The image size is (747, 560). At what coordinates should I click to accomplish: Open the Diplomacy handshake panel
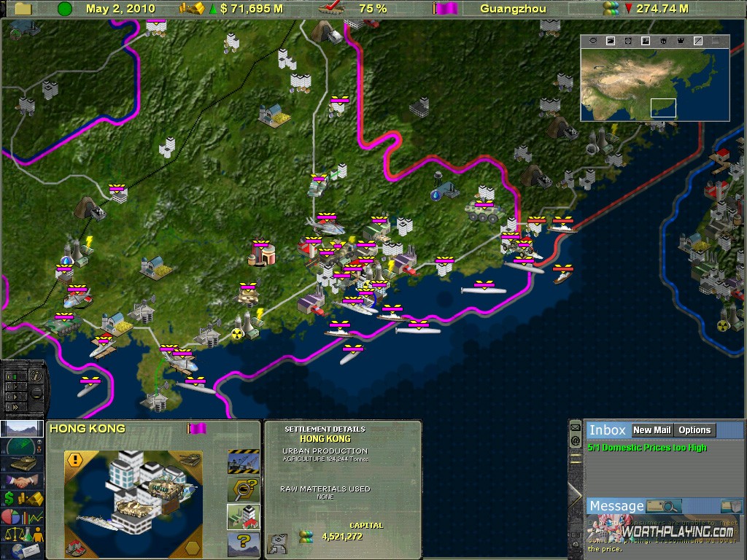point(22,481)
